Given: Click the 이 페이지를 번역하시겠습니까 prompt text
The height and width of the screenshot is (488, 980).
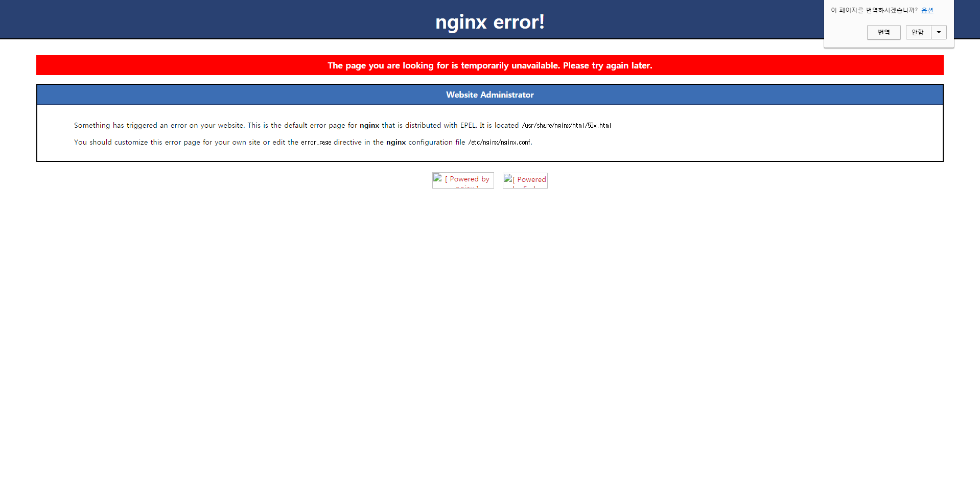Looking at the screenshot, I should pos(874,10).
